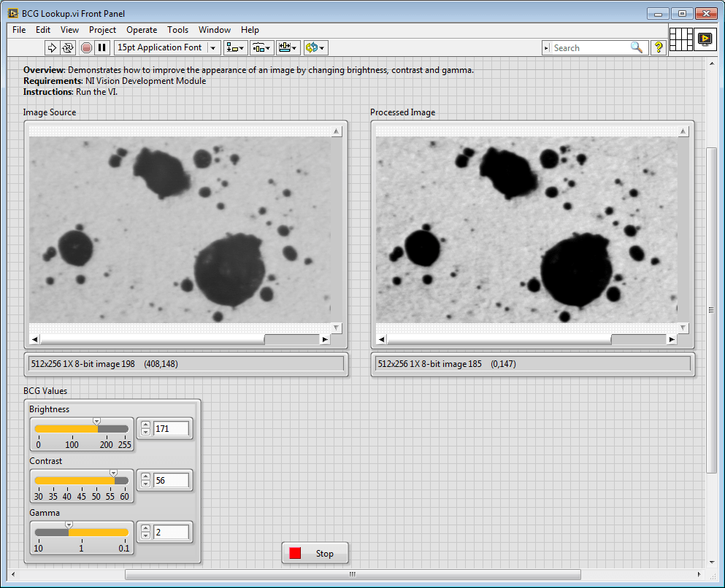The image size is (725, 588).
Task: Expand the Align Objects dropdown arrow
Action: [x=241, y=47]
